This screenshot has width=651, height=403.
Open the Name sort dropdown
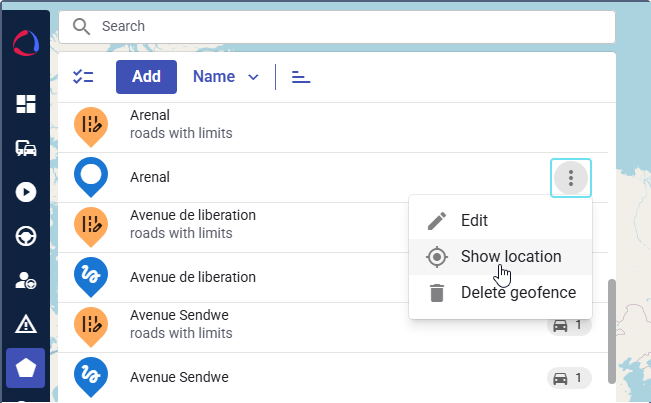[226, 77]
